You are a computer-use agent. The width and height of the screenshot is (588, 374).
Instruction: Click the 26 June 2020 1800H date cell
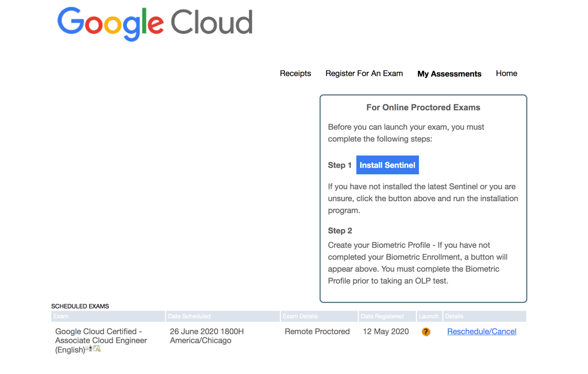(x=207, y=336)
